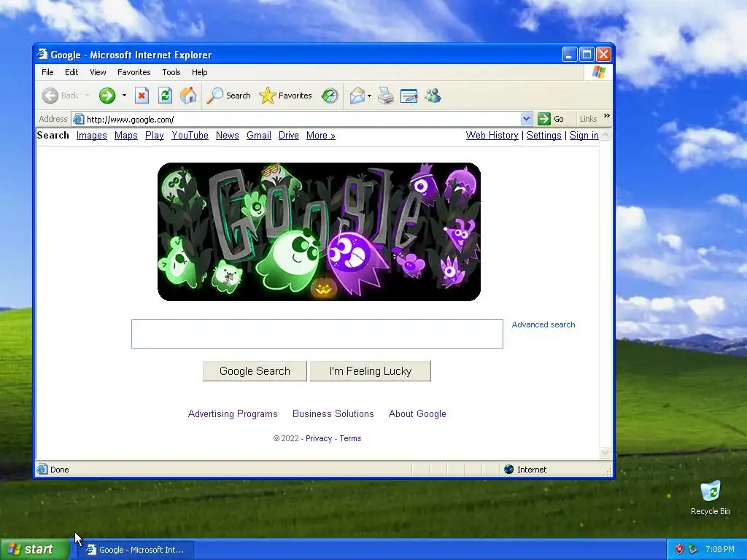Click the Windows flag logo in menu bar
The width and height of the screenshot is (747, 560).
point(598,72)
